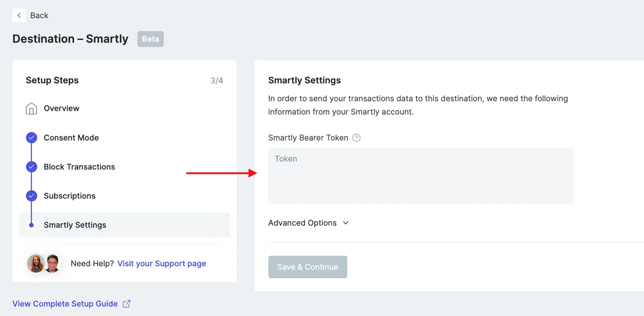Click the support team man avatar
The height and width of the screenshot is (316, 644).
[x=52, y=264]
